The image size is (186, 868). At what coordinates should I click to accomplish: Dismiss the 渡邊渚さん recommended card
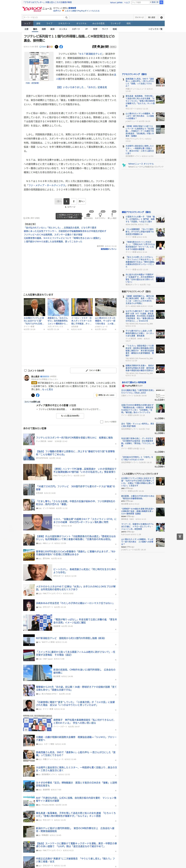(x=68, y=330)
